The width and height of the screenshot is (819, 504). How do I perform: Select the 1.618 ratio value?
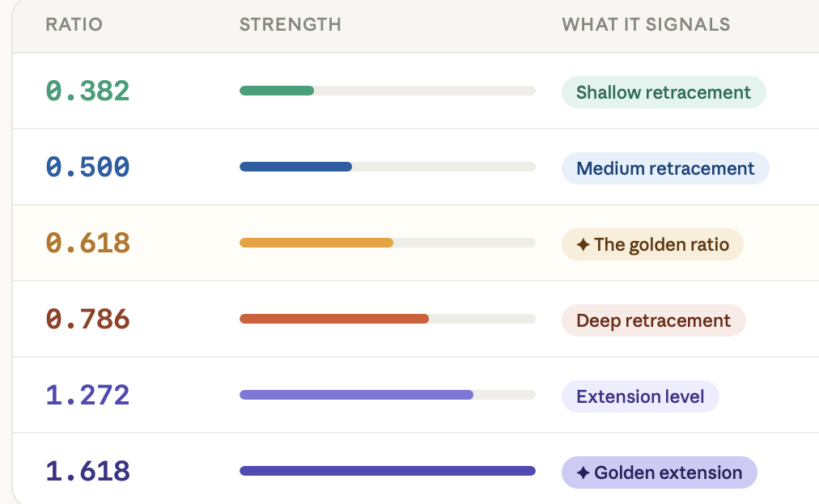click(87, 471)
